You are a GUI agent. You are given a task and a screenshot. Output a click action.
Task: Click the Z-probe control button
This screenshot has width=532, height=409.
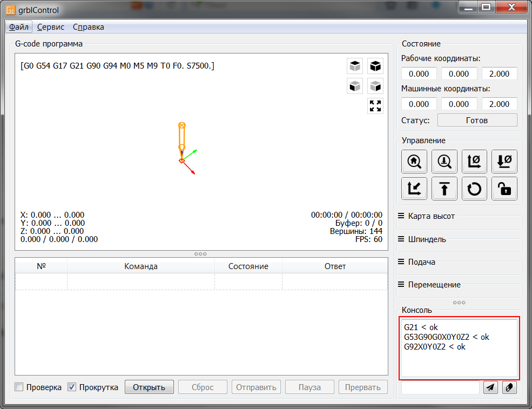point(444,162)
